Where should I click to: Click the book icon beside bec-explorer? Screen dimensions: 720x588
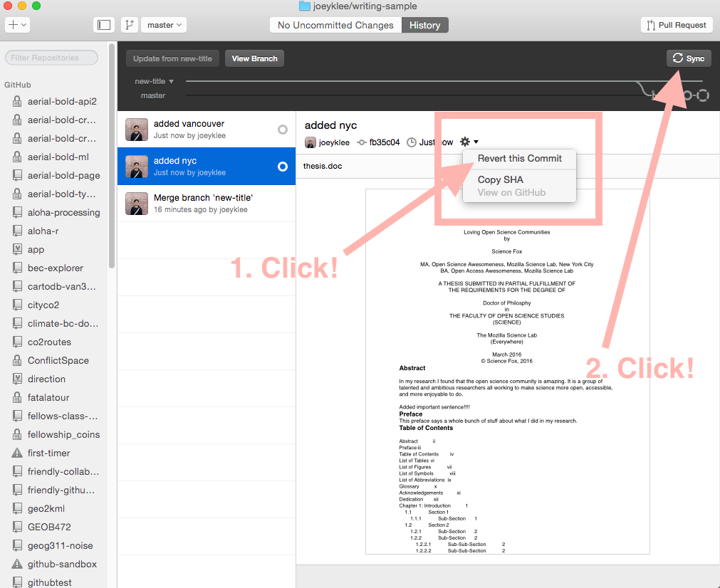click(17, 268)
